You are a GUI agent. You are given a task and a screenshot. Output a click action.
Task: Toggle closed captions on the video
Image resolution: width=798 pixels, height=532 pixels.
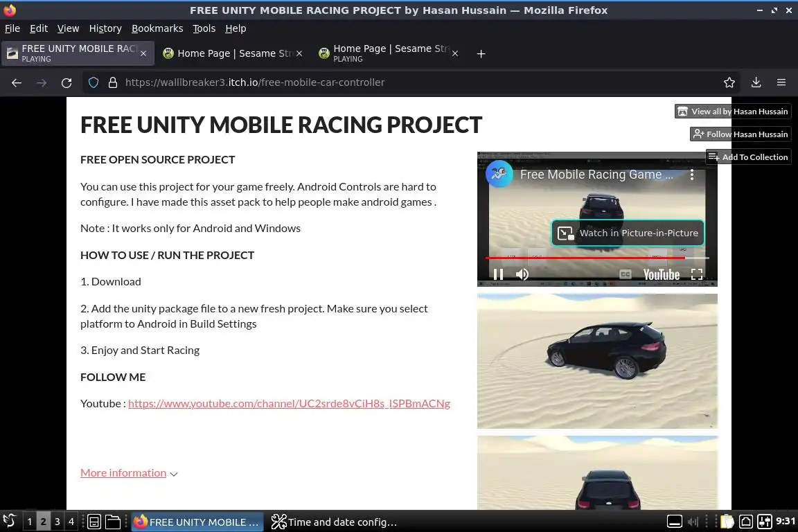[626, 274]
